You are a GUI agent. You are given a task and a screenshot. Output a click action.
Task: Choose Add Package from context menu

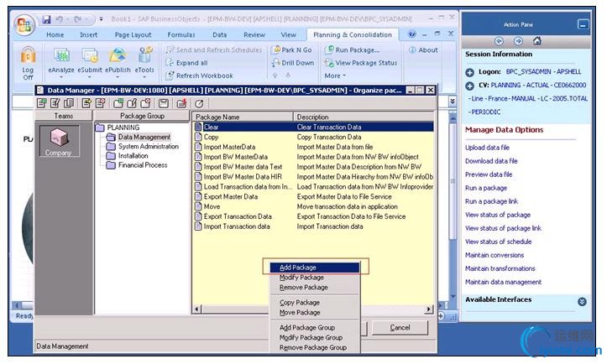pyautogui.click(x=314, y=268)
